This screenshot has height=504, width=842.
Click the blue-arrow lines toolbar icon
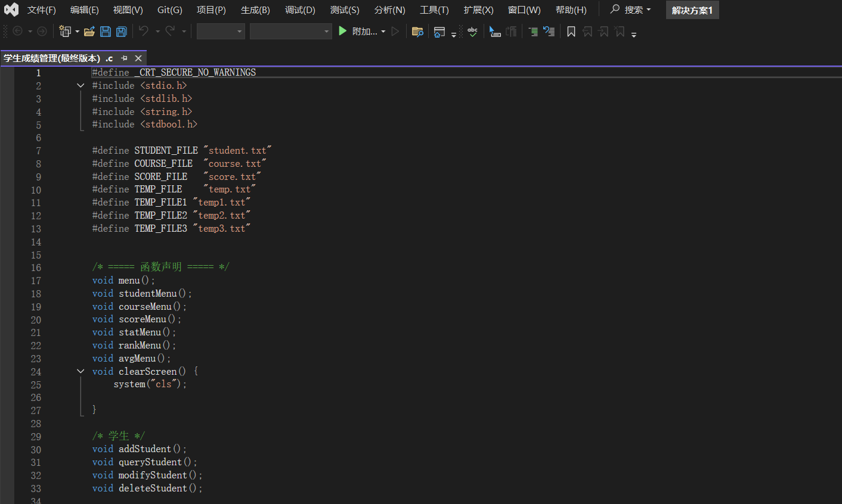tap(549, 32)
